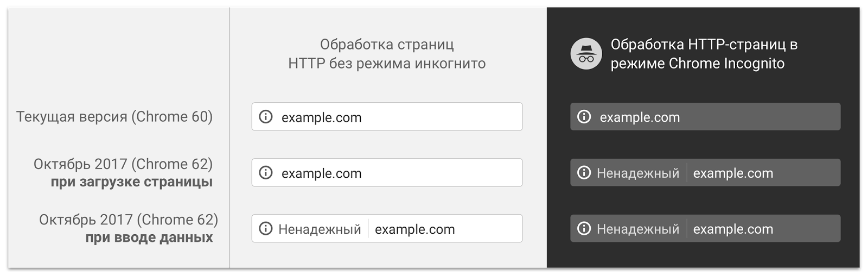Click info icon in page-load non-incognito bar

(266, 173)
